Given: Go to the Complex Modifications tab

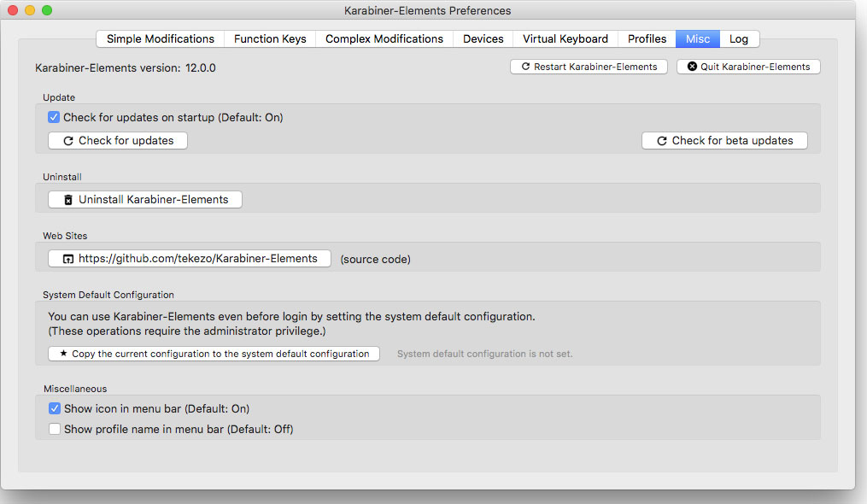Looking at the screenshot, I should click(384, 38).
